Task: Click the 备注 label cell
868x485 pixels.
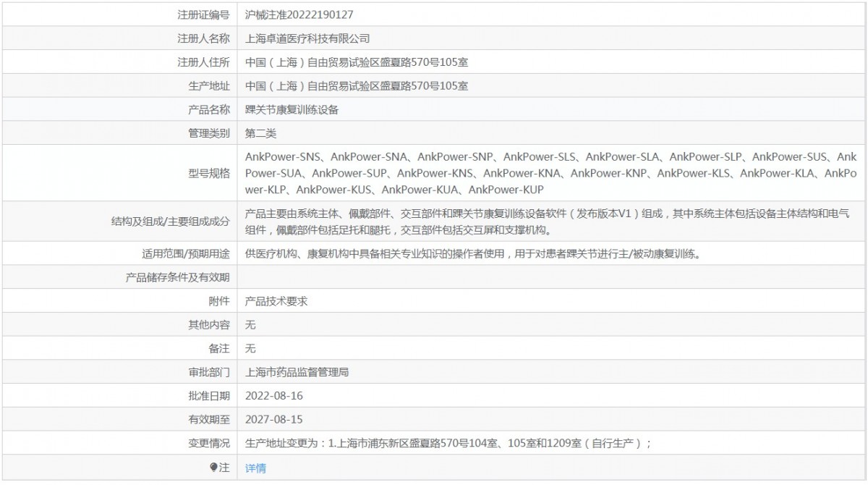Action: click(x=119, y=349)
